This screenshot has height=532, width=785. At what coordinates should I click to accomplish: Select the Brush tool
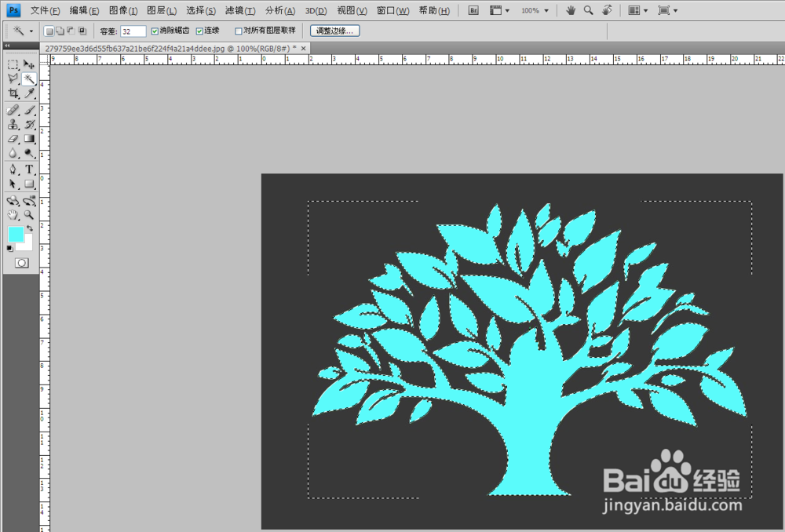pyautogui.click(x=29, y=110)
